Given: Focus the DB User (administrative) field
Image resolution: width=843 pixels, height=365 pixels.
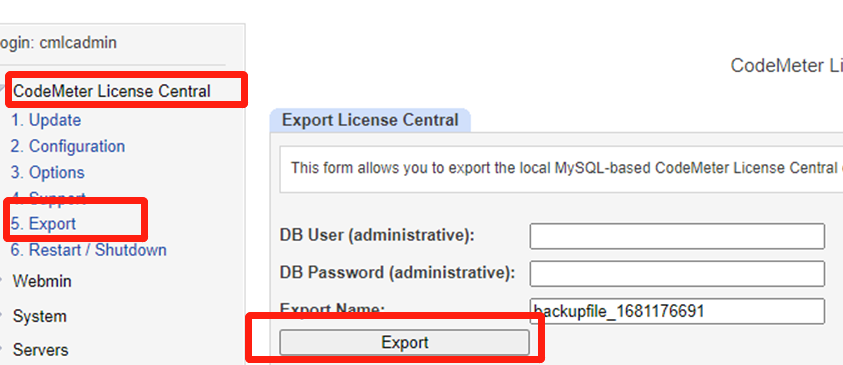Looking at the screenshot, I should (677, 237).
